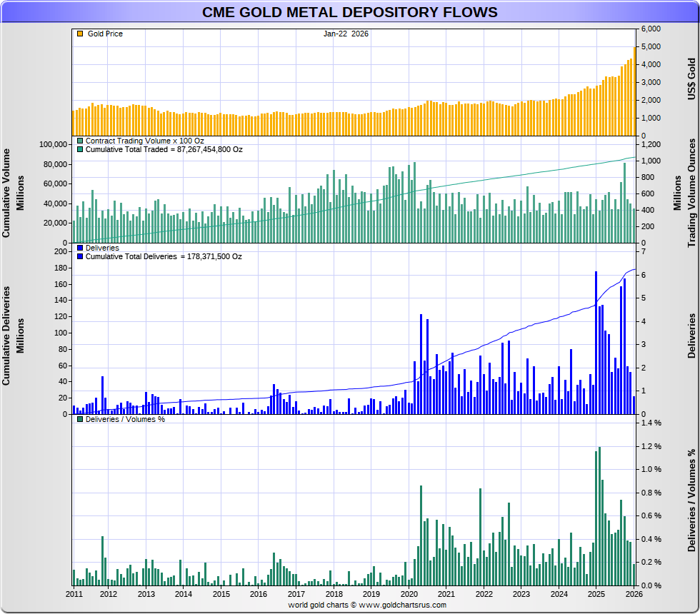Click the Cumulative Total Traded legend swatch
The image size is (700, 614).
[80, 149]
